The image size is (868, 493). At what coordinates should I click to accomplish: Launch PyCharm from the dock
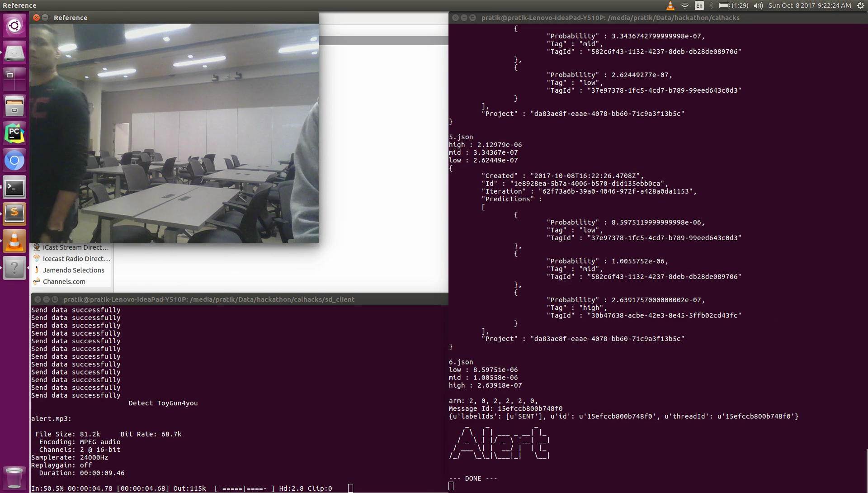click(x=14, y=134)
